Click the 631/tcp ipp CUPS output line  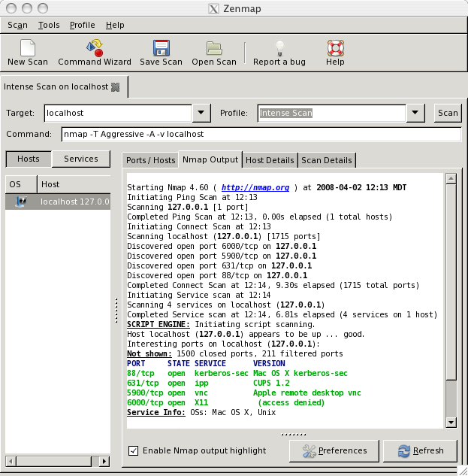(208, 383)
